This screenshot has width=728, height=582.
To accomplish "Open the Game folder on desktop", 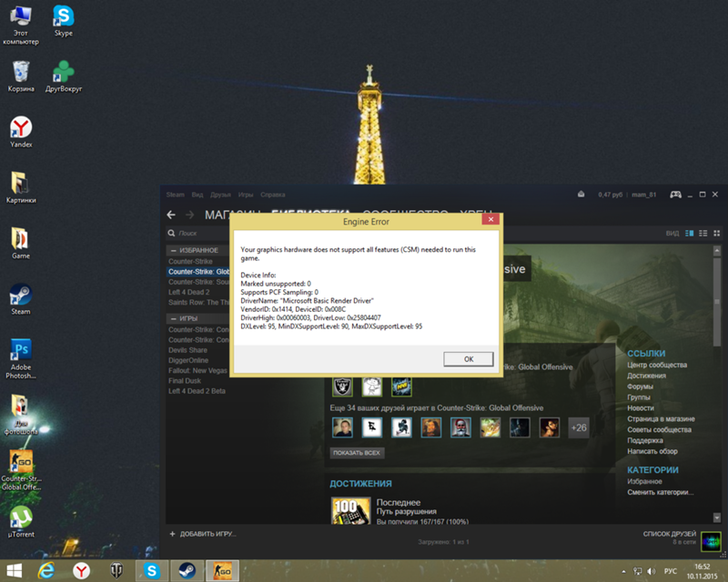I will point(21,244).
